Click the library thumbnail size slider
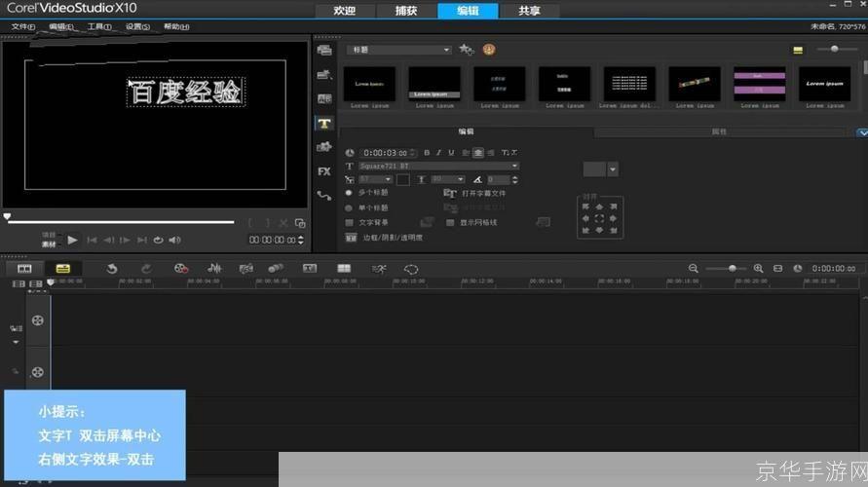Viewport: 868px width, 487px height. (834, 50)
